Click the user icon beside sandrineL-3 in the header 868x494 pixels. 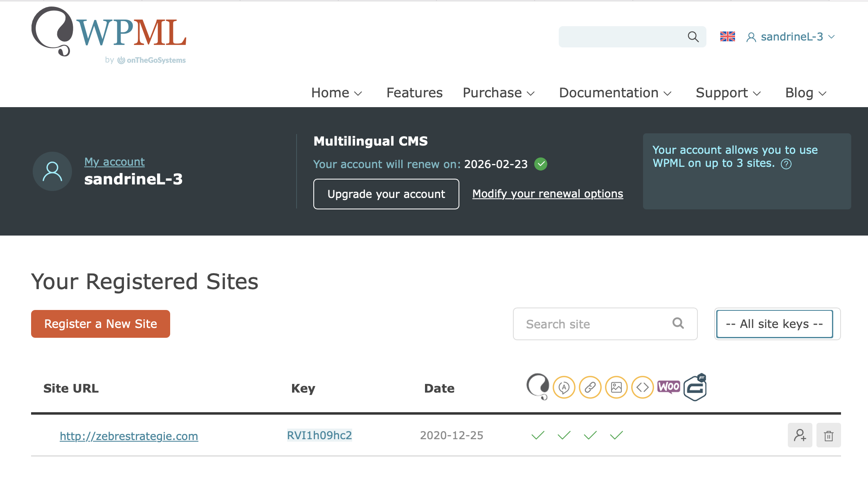pos(751,37)
